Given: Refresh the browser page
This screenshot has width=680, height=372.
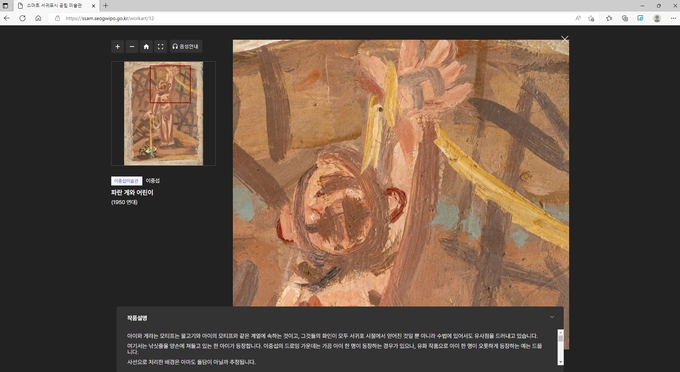Looking at the screenshot, I should (22, 18).
